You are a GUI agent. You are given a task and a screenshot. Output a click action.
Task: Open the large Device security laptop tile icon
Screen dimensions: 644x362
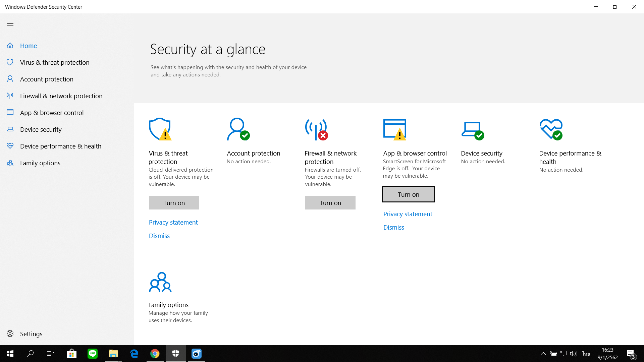coord(473,131)
